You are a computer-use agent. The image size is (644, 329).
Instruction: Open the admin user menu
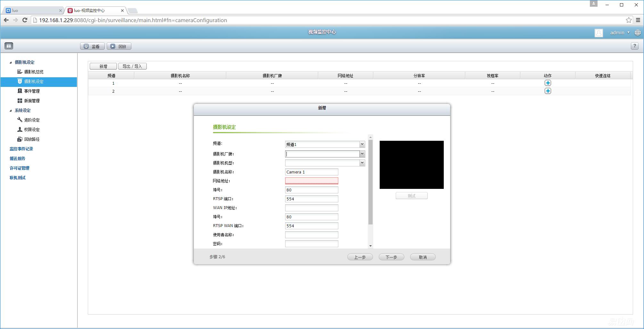pyautogui.click(x=620, y=33)
